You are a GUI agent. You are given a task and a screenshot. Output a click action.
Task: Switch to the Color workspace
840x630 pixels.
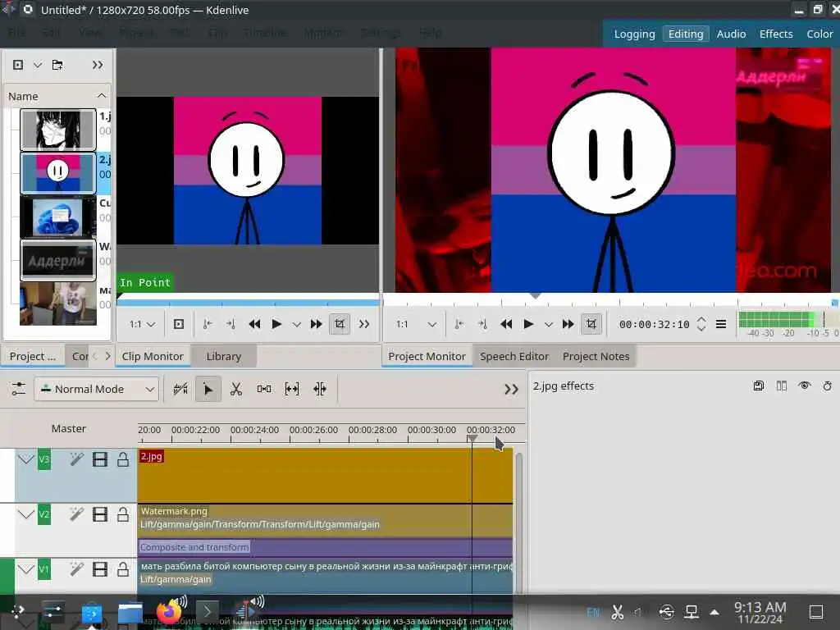tap(819, 34)
